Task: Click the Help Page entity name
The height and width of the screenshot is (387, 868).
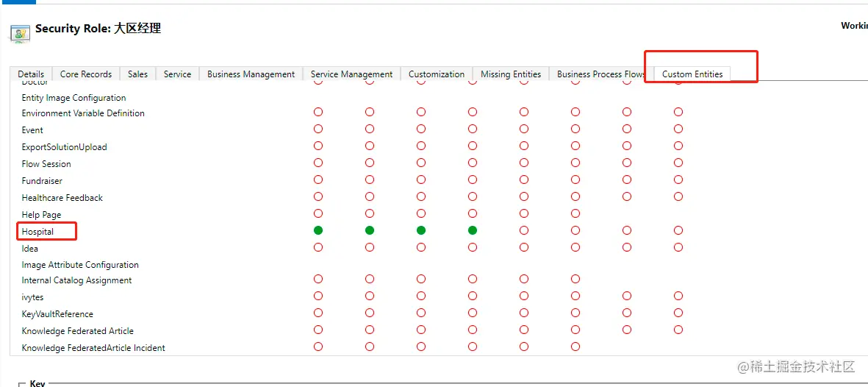Action: pos(41,215)
